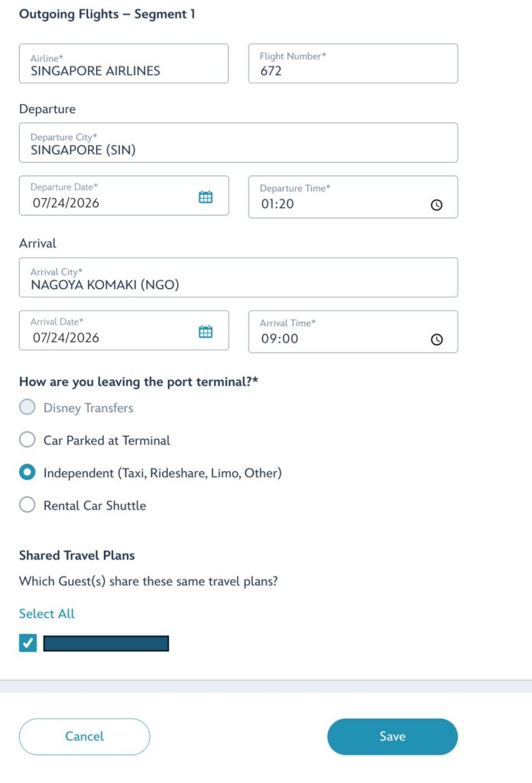Select Independent (Taxi, Rideshare, Limo, Other)
This screenshot has height=783, width=532.
click(28, 473)
